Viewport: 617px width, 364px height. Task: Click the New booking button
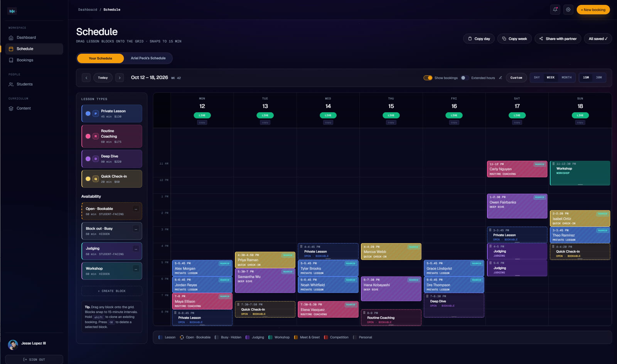click(593, 10)
